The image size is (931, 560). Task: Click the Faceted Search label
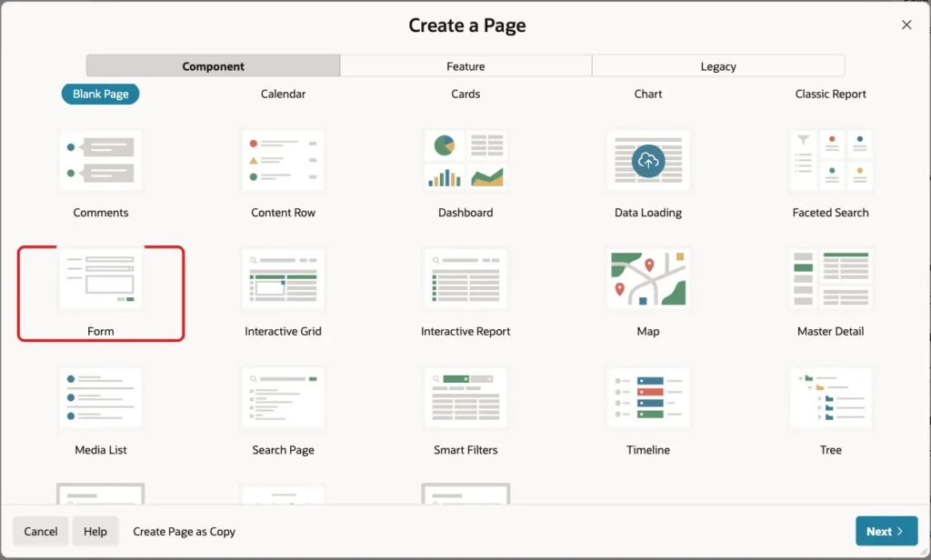(x=831, y=213)
